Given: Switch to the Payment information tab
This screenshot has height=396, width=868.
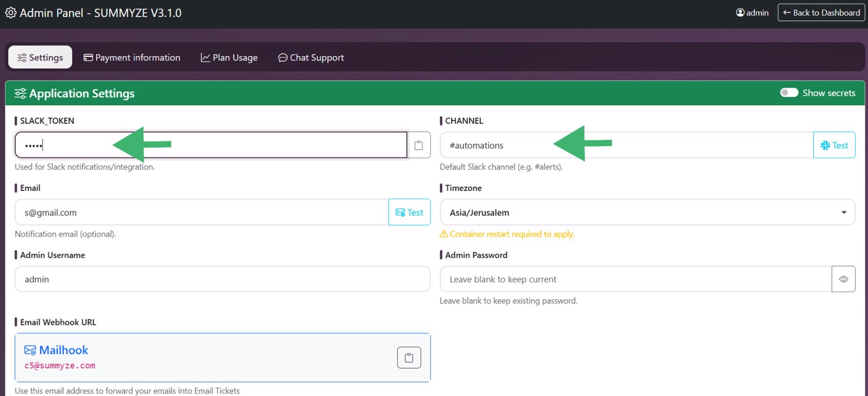Looking at the screenshot, I should pos(132,57).
